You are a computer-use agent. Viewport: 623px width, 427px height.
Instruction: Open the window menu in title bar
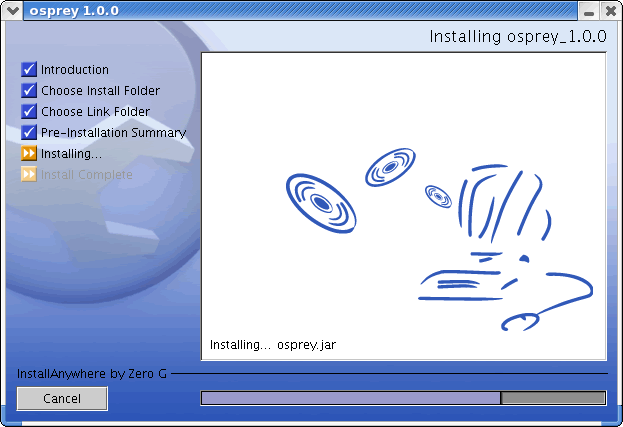pos(13,10)
